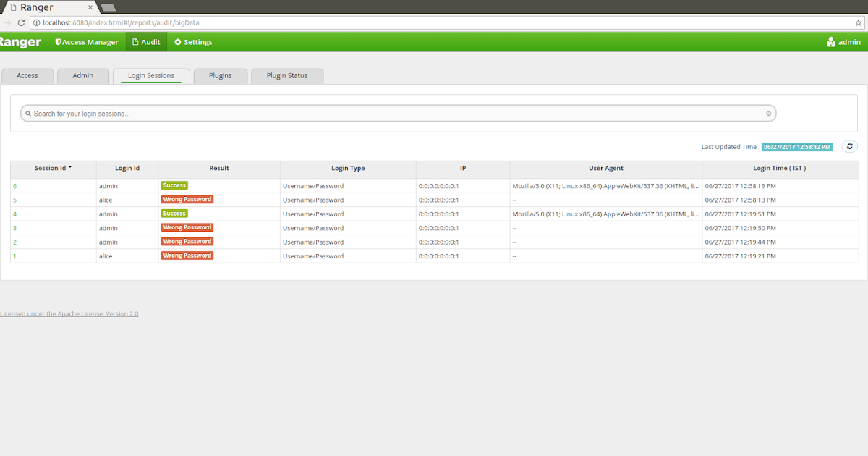Click the Mozilla user agent in session 6 row
This screenshot has height=456, width=868.
coord(605,186)
